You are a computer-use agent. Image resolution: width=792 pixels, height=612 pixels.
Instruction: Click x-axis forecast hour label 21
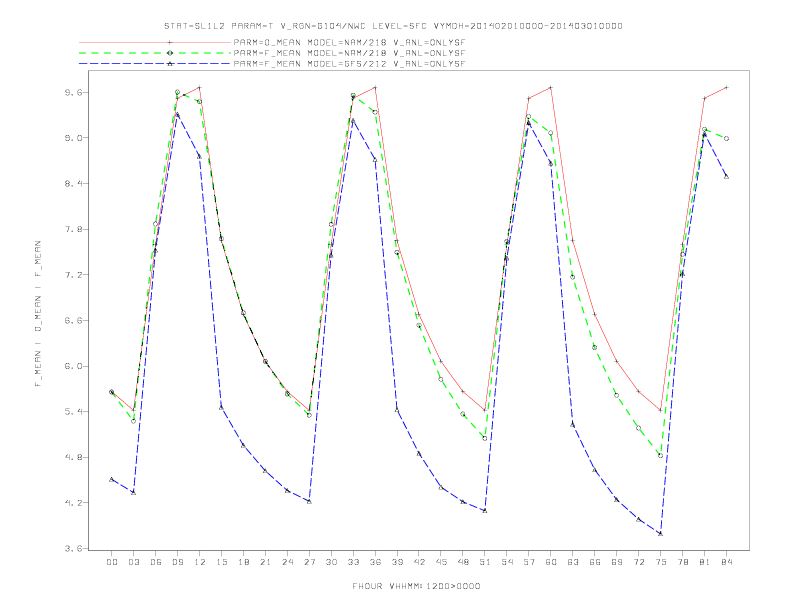click(265, 562)
